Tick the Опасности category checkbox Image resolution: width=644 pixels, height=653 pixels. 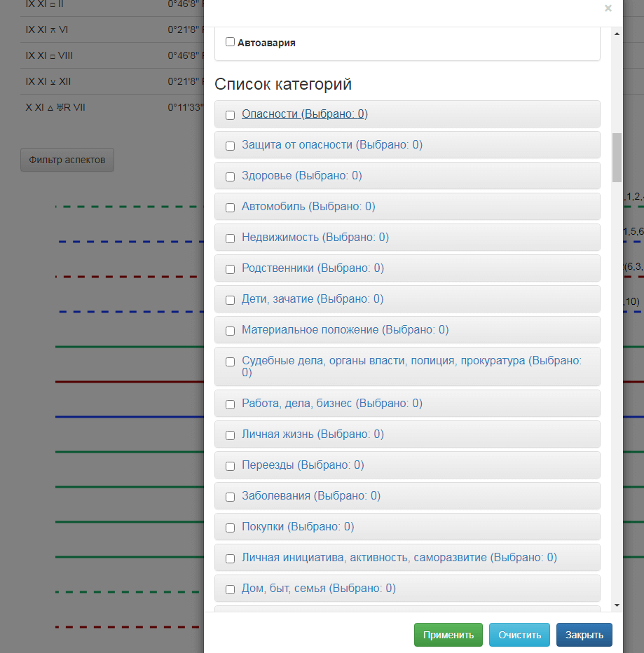230,115
